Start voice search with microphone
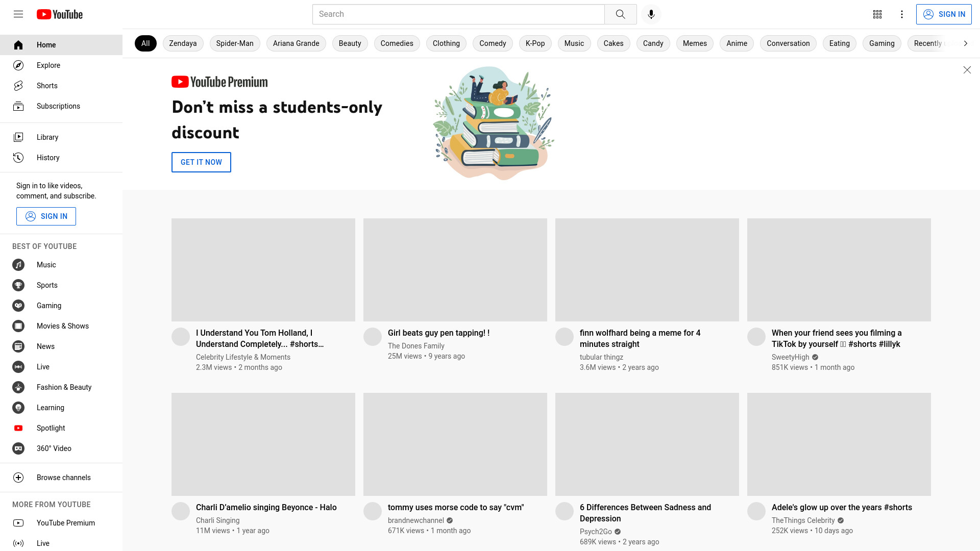The image size is (980, 551). (651, 14)
